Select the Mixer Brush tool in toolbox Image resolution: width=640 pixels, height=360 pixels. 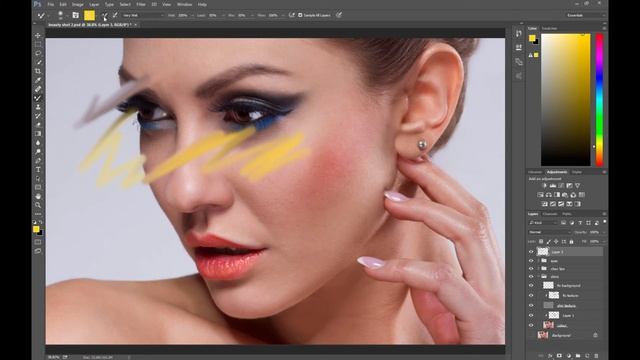[38, 98]
